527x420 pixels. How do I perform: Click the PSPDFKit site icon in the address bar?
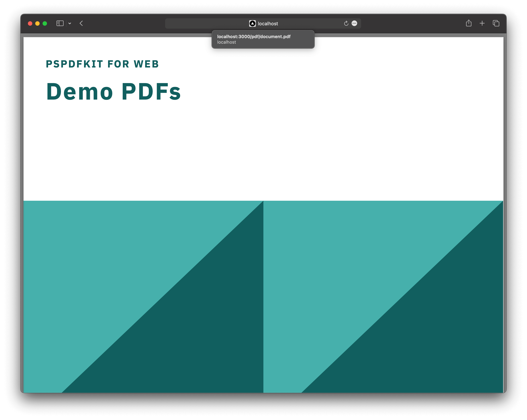252,23
